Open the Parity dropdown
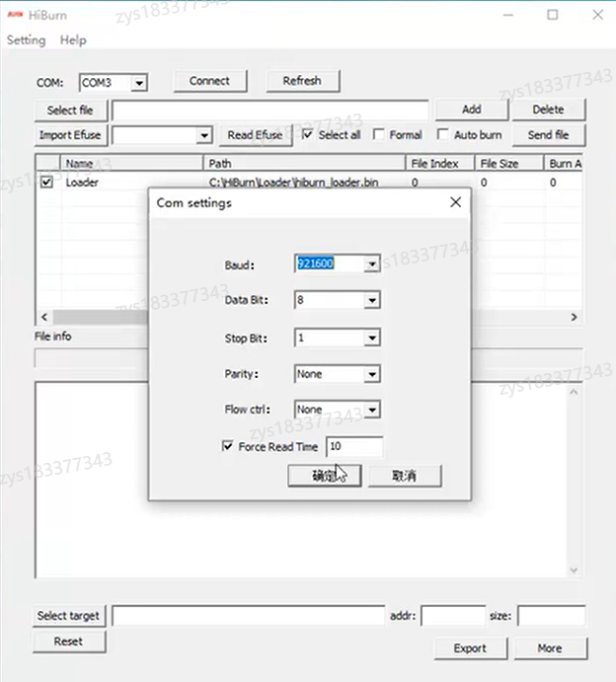Image resolution: width=616 pixels, height=682 pixels. pyautogui.click(x=371, y=375)
